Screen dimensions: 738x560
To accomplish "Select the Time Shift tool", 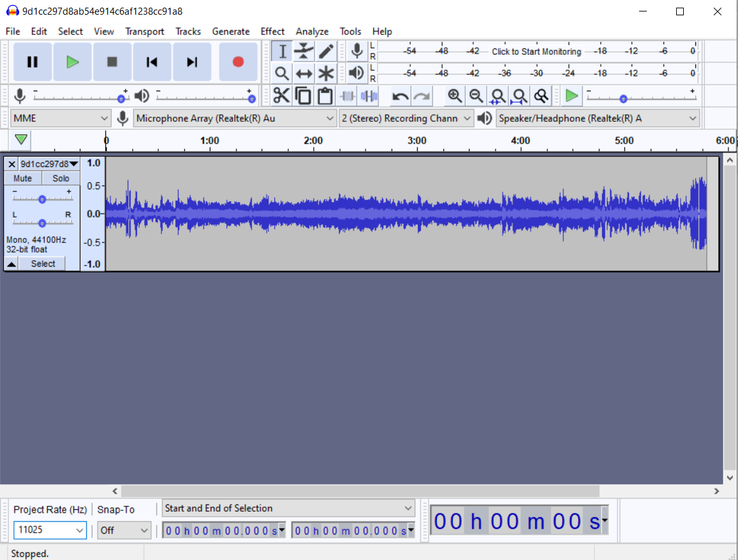I will 304,73.
